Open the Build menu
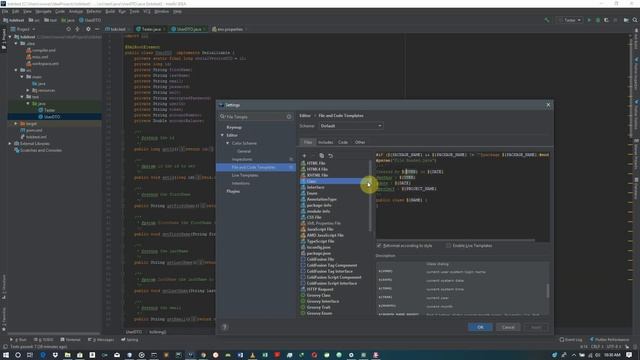Viewport: 640px width, 360px height. click(110, 11)
